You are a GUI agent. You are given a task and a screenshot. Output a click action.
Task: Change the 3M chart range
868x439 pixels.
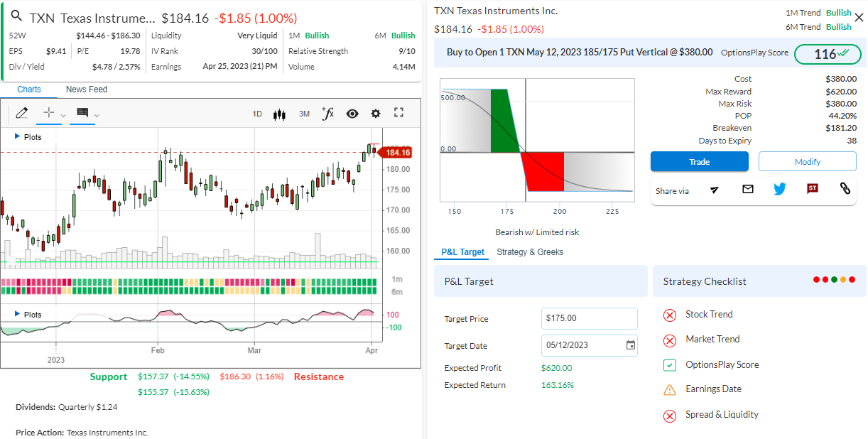[304, 114]
